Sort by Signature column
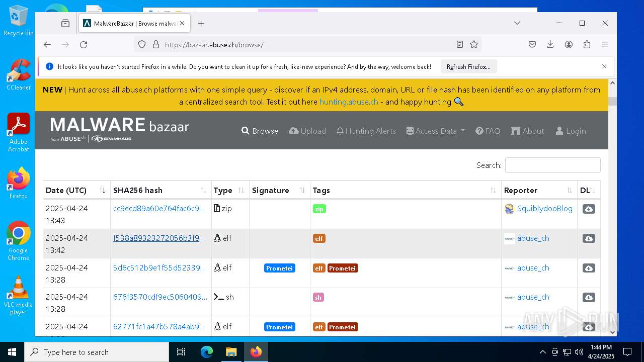Image resolution: width=644 pixels, height=362 pixels. pyautogui.click(x=279, y=190)
